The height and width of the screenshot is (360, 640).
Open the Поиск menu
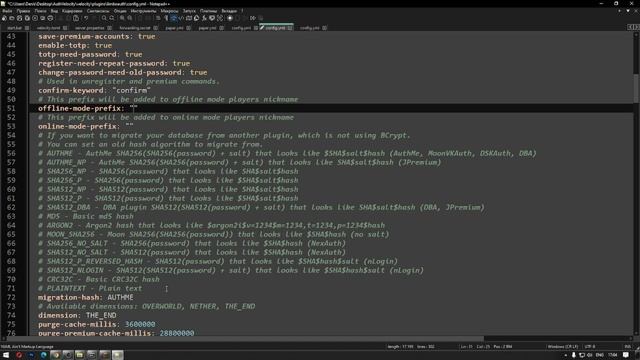tap(40, 11)
